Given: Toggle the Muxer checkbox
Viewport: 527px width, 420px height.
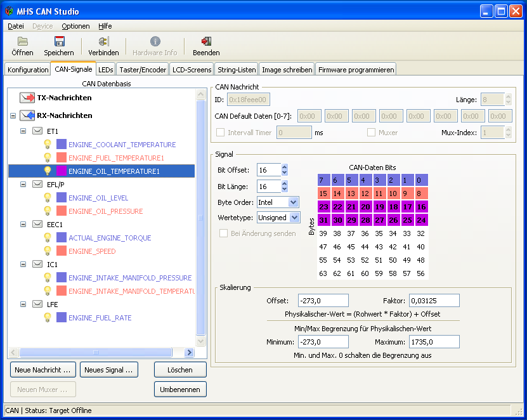Looking at the screenshot, I should (x=372, y=133).
